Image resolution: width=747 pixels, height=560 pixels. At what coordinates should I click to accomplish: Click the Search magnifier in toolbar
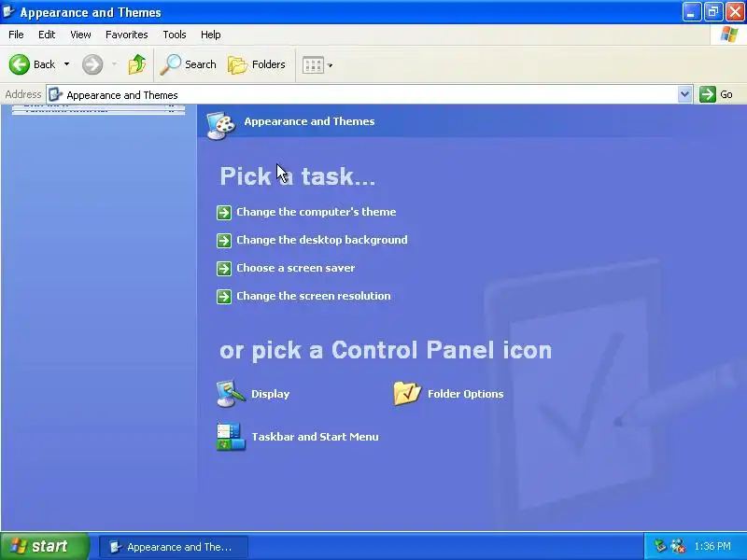pos(170,64)
